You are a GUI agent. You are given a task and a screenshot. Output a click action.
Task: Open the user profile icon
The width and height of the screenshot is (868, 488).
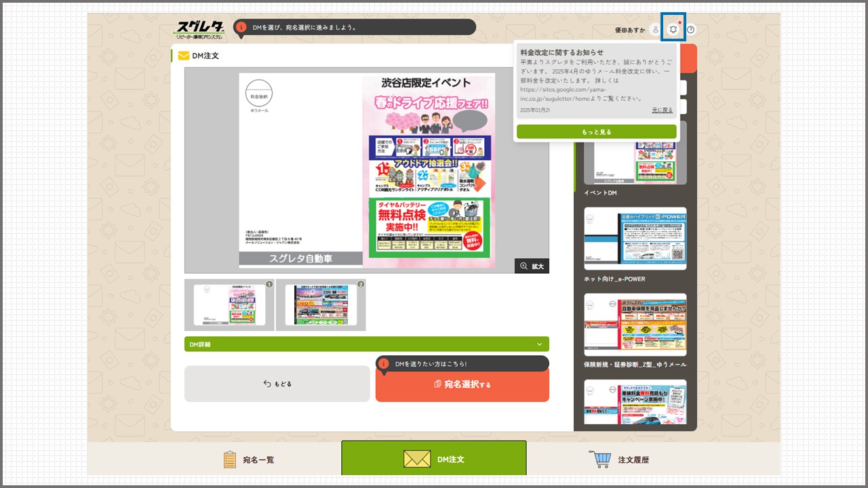click(x=655, y=30)
